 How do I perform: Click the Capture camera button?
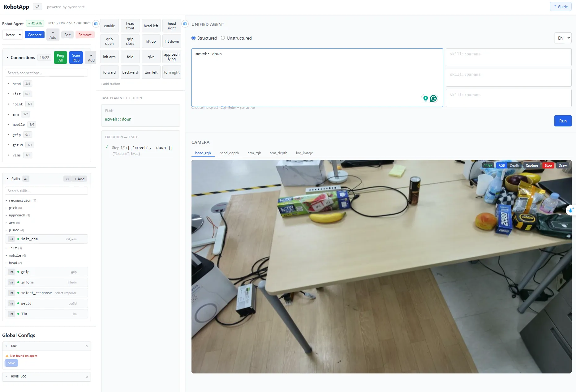pyautogui.click(x=532, y=165)
